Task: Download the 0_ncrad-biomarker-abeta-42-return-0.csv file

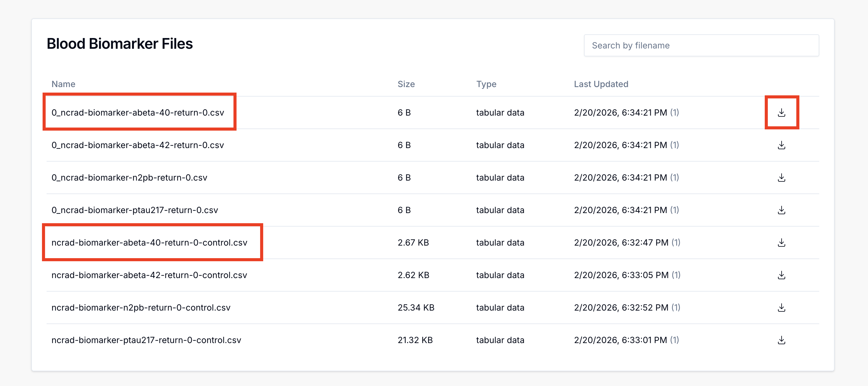Action: click(x=782, y=145)
